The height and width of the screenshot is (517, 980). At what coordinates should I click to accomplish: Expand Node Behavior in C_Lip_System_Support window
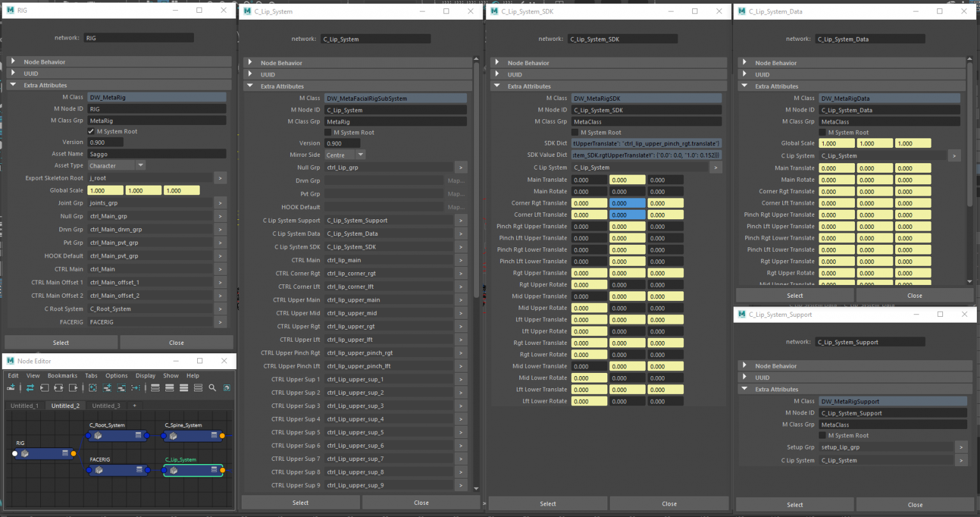tap(745, 366)
